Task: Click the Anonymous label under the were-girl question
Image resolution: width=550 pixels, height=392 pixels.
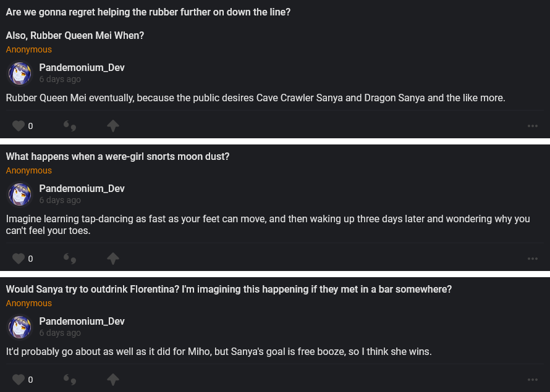Action: pos(29,170)
